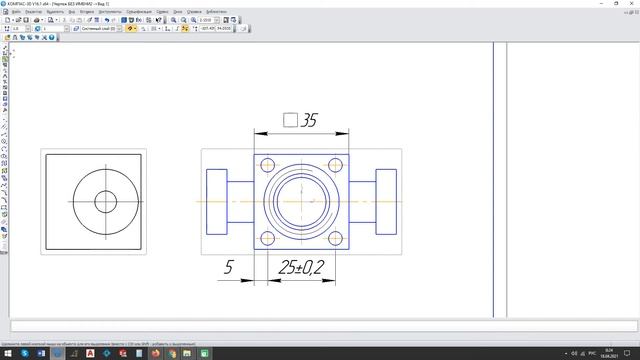Open the blue help question icon
Viewport: 640px width, 360px height.
(x=51, y=37)
